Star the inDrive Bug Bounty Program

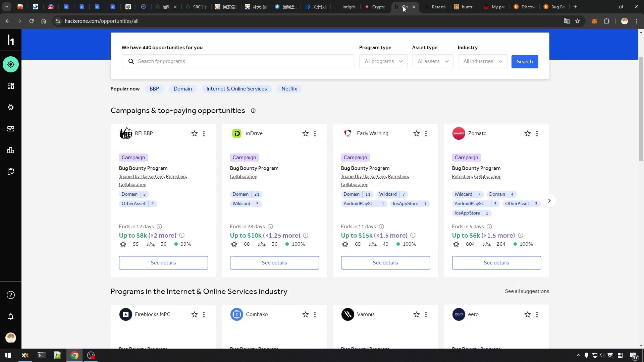pyautogui.click(x=306, y=133)
